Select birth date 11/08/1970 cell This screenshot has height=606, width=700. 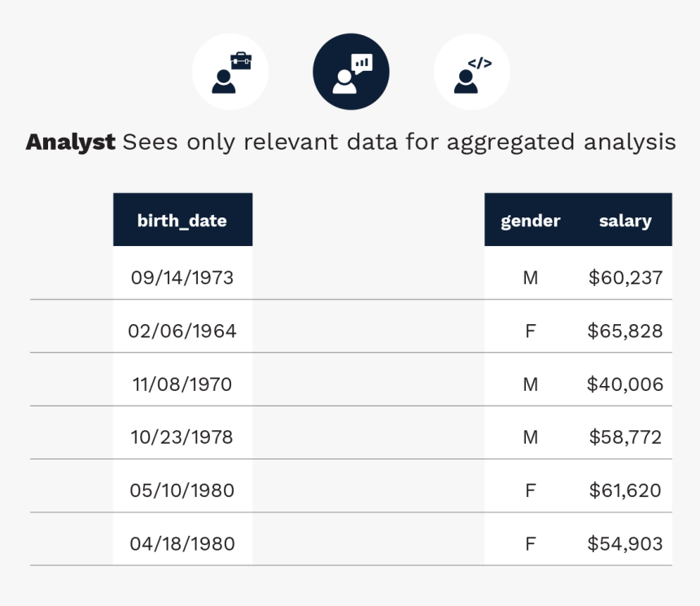tap(182, 384)
